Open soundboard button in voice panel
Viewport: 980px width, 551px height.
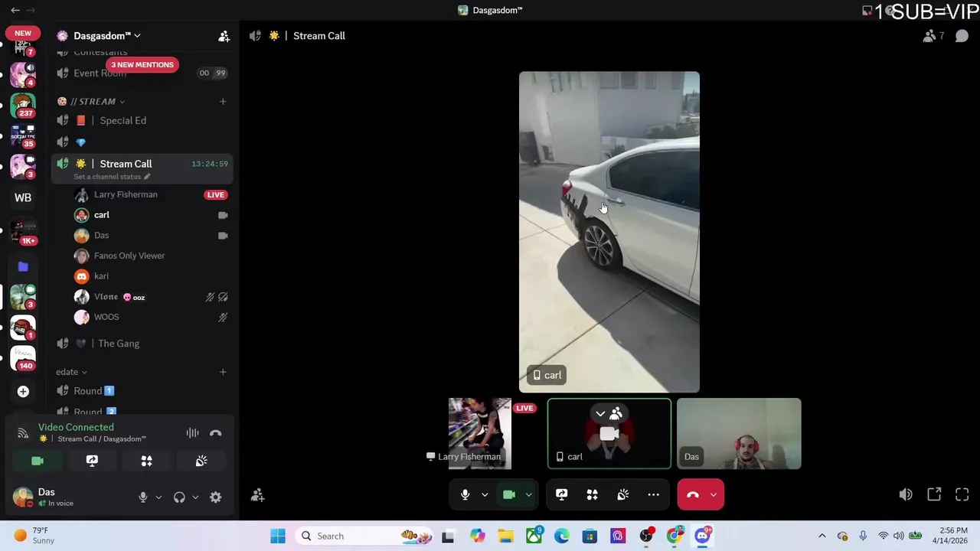tap(201, 461)
